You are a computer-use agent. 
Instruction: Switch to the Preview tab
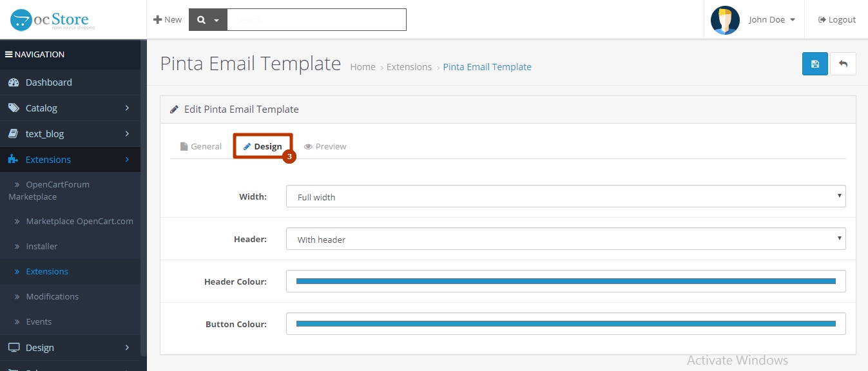(x=325, y=147)
